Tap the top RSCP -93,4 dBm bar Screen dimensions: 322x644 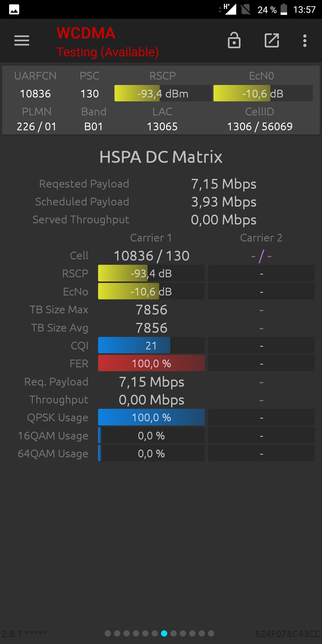[x=163, y=93]
